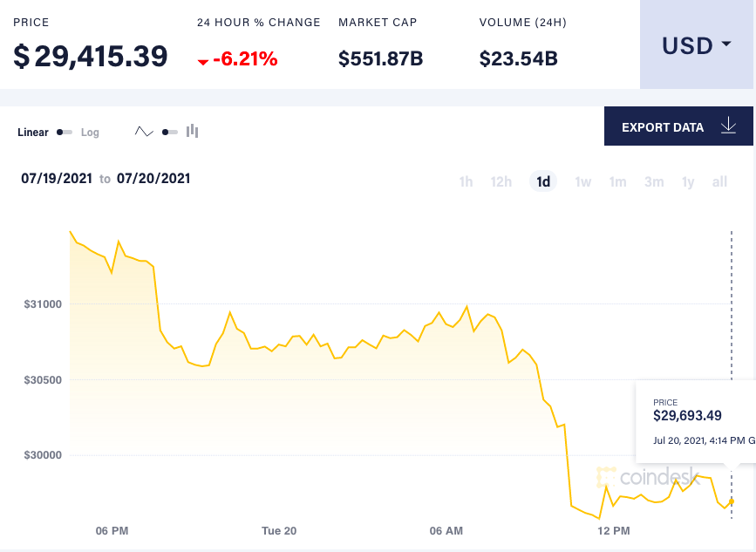The width and height of the screenshot is (756, 552).
Task: Toggle the chart type switch
Action: pyautogui.click(x=168, y=130)
